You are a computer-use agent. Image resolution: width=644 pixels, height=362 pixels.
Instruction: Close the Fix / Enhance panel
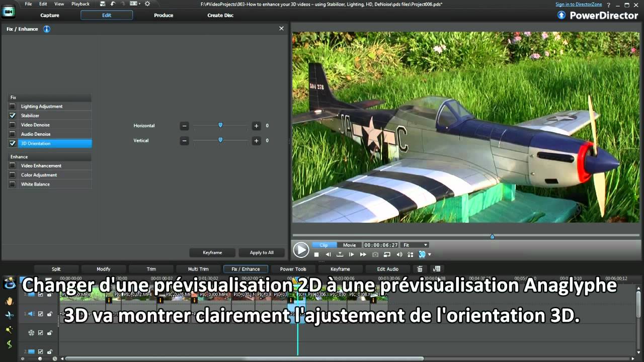click(x=281, y=29)
